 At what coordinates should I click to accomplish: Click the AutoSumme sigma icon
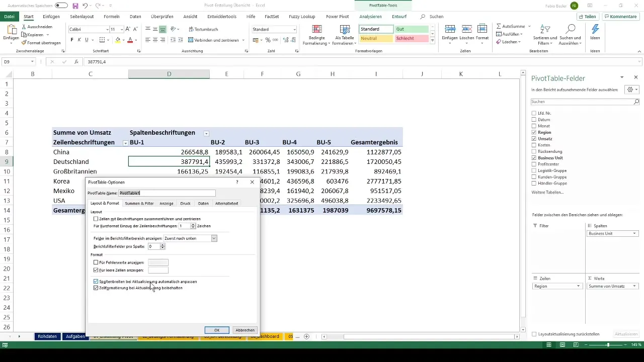coord(499,26)
